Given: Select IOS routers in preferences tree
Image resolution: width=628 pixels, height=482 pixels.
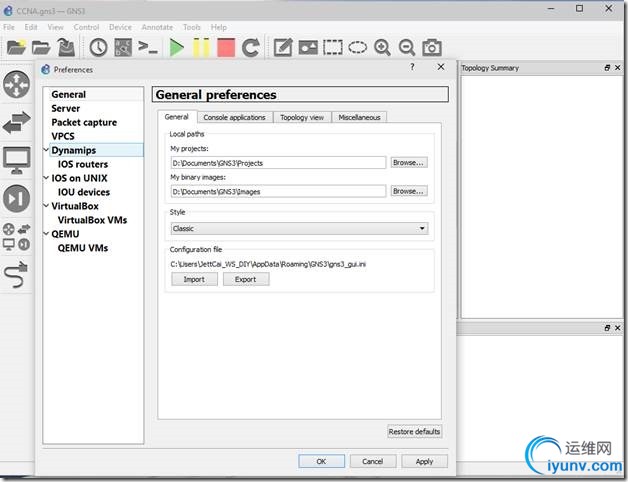Looking at the screenshot, I should 83,164.
